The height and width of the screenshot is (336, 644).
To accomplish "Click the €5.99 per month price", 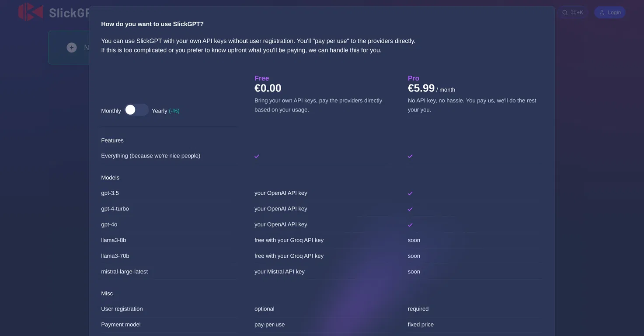I will pyautogui.click(x=432, y=88).
